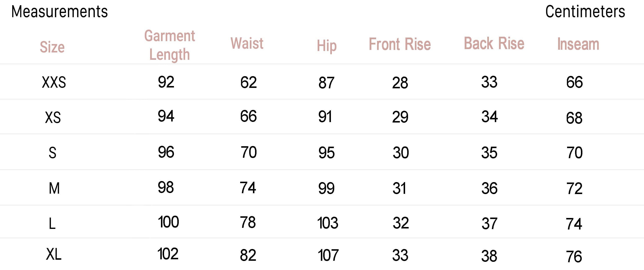Click the Waist column header
The width and height of the screenshot is (644, 270).
[x=247, y=43]
